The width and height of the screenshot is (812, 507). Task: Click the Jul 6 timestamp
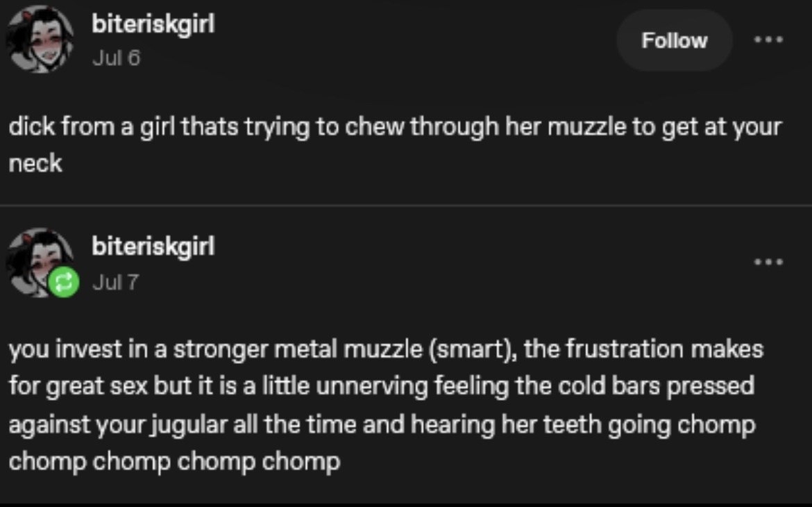[x=116, y=58]
